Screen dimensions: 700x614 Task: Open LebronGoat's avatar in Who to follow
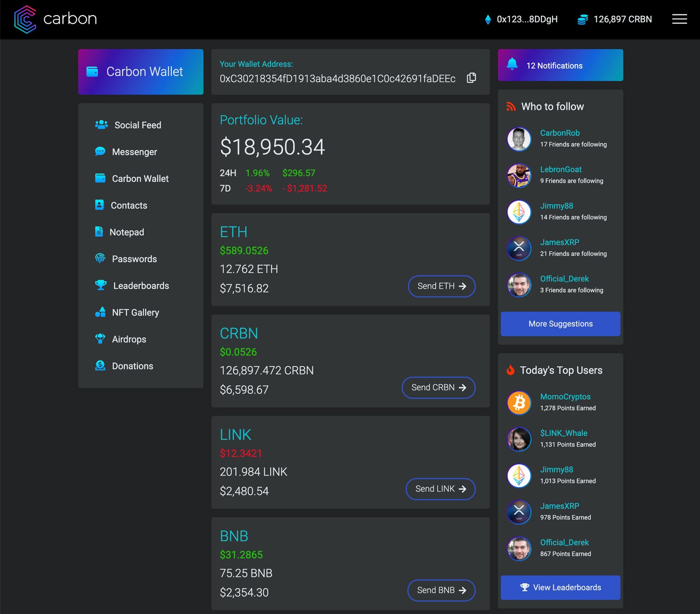(519, 175)
